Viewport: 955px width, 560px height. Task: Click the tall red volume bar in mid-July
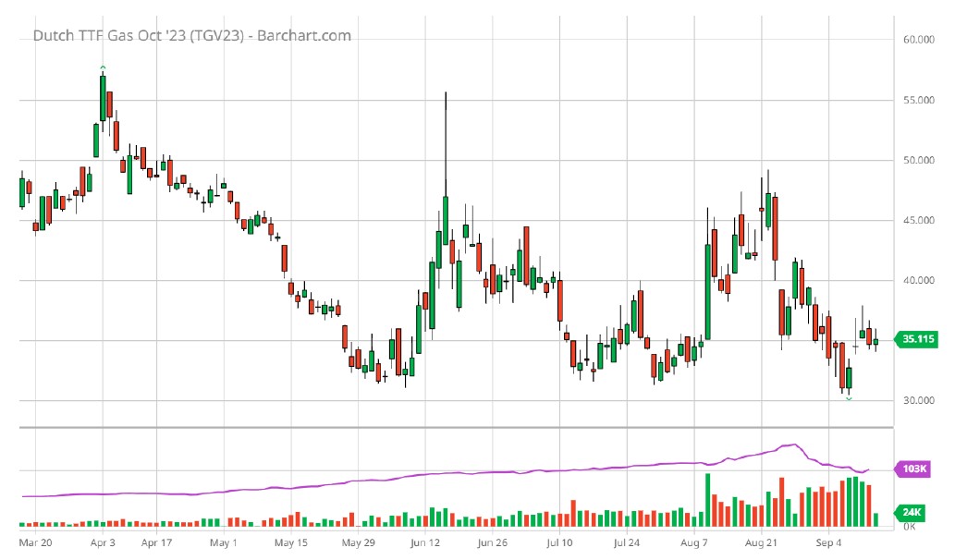point(573,513)
